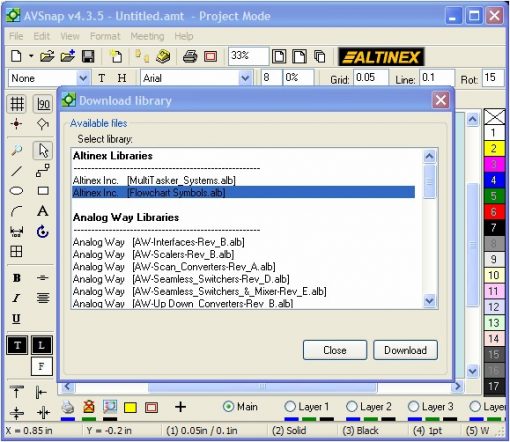The height and width of the screenshot is (442, 510).
Task: Pick red color swatch number 6
Action: 494,212
